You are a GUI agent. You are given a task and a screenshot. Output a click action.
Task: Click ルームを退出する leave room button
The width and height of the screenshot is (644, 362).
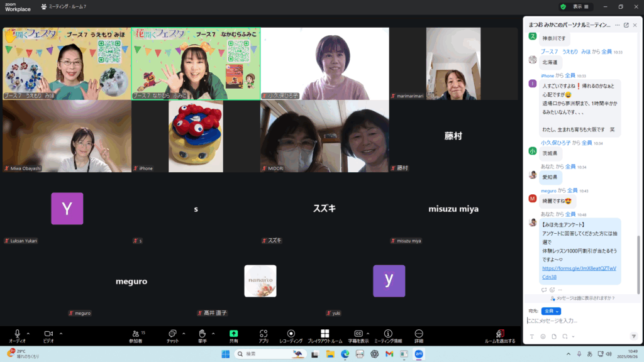[x=500, y=335]
